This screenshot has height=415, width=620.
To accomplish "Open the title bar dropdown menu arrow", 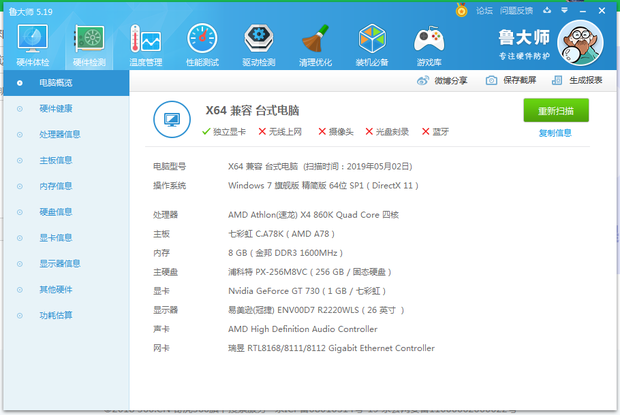I will [564, 11].
